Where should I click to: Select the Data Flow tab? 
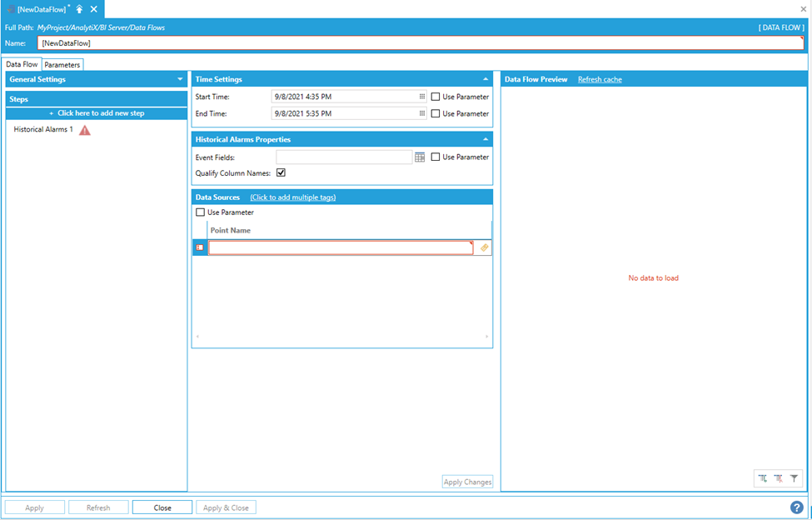click(22, 64)
